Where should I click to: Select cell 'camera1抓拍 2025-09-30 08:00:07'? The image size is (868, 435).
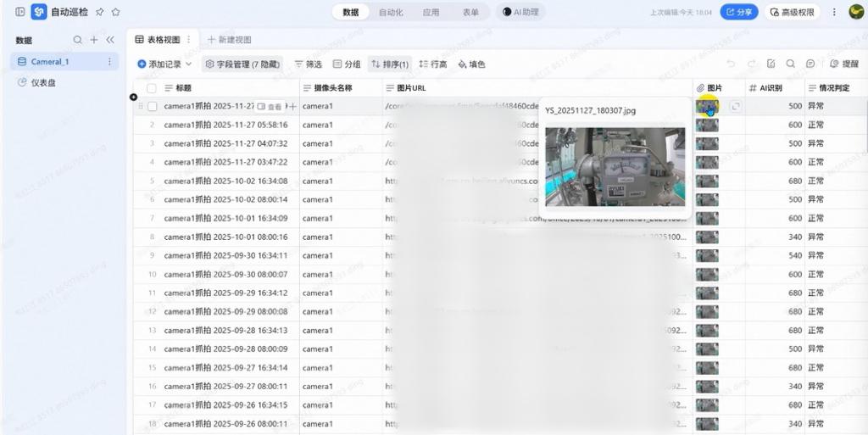coord(225,275)
